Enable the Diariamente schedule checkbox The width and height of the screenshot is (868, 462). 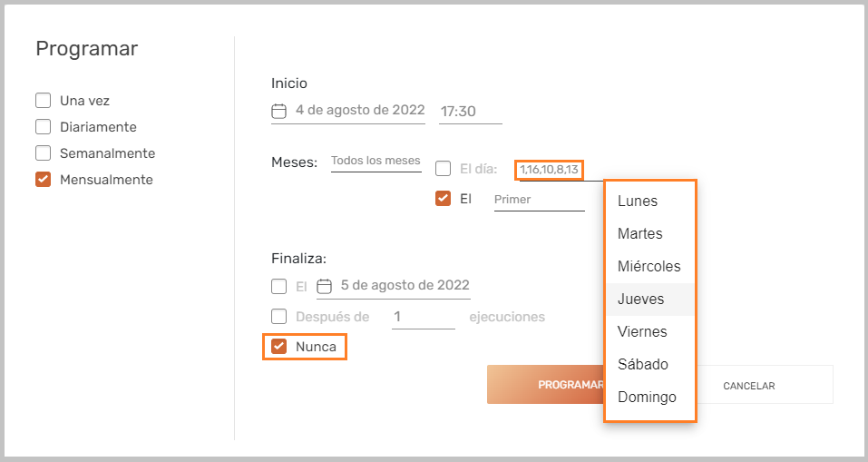[44, 127]
